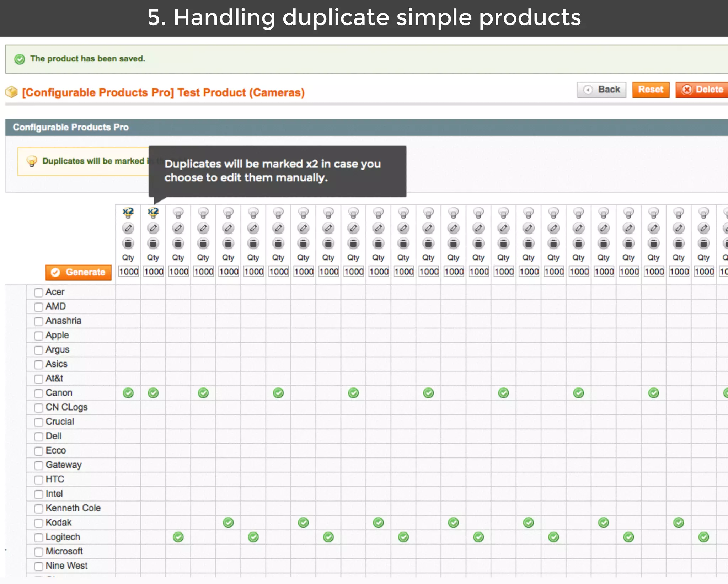
Task: Click the second green checkmark in Kodak row
Action: [303, 523]
